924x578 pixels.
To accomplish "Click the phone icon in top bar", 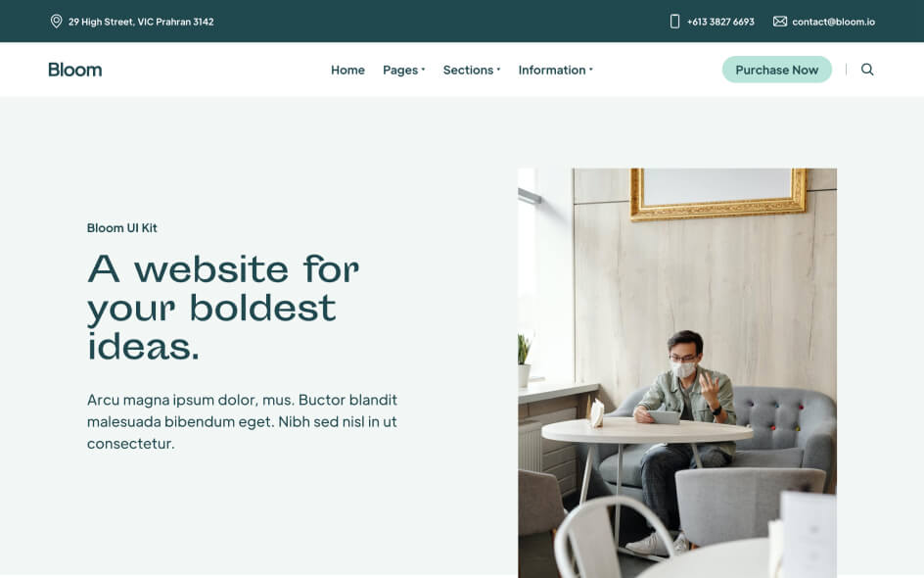I will point(674,22).
